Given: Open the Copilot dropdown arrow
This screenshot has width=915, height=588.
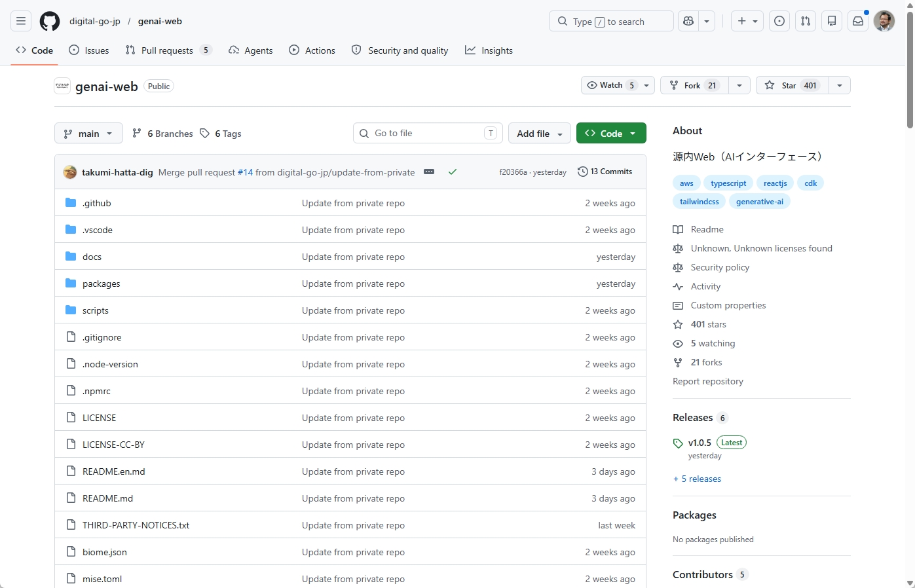Looking at the screenshot, I should 707,21.
